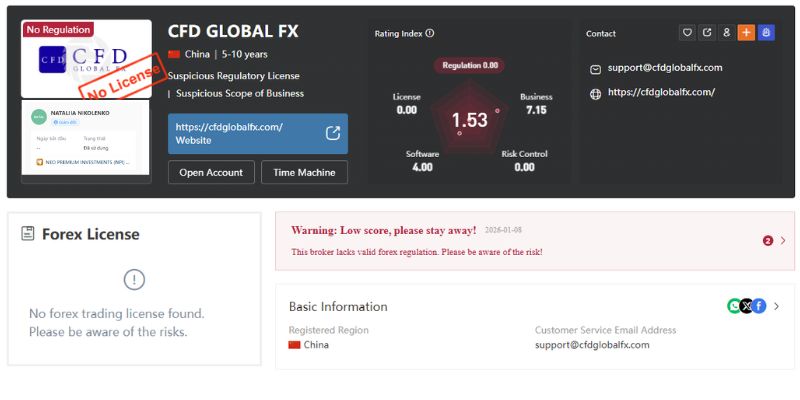This screenshot has width=800, height=400.
Task: Click the Rating Index info icon
Action: click(x=430, y=33)
